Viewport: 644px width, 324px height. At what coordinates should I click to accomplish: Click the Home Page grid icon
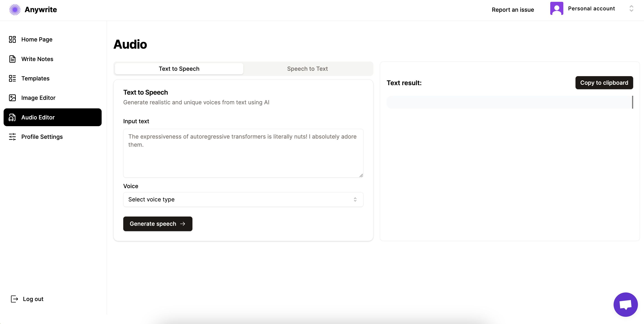click(12, 39)
